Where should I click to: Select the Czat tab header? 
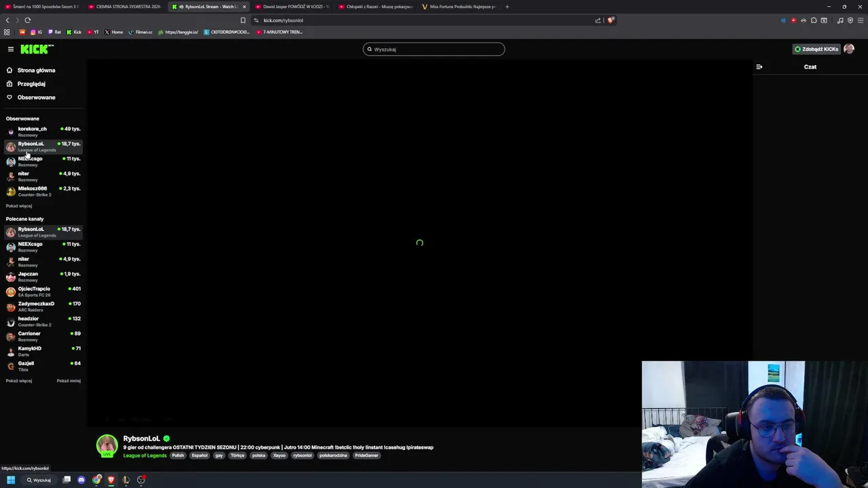coord(810,66)
